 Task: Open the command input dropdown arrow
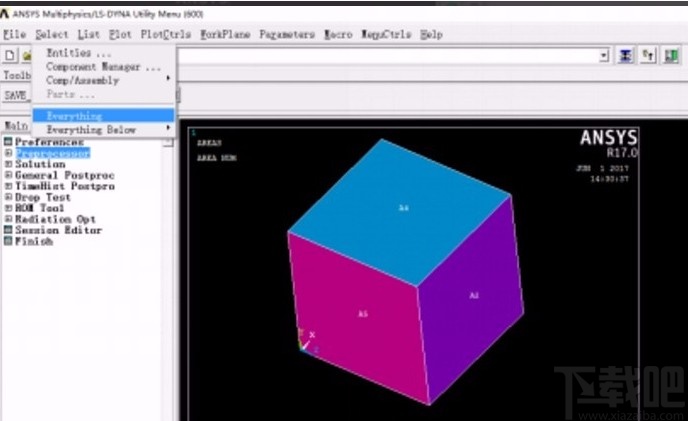(604, 56)
